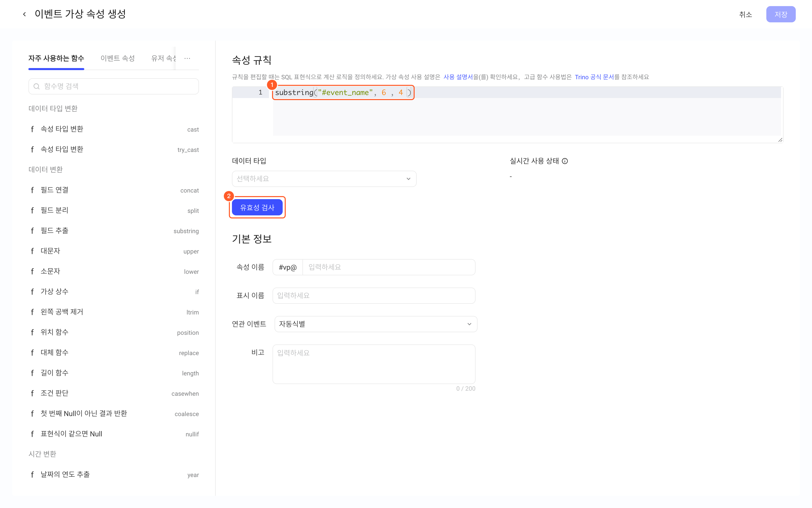
Task: Switch to the 자주 사용하는 함수 tab
Action: [x=56, y=58]
